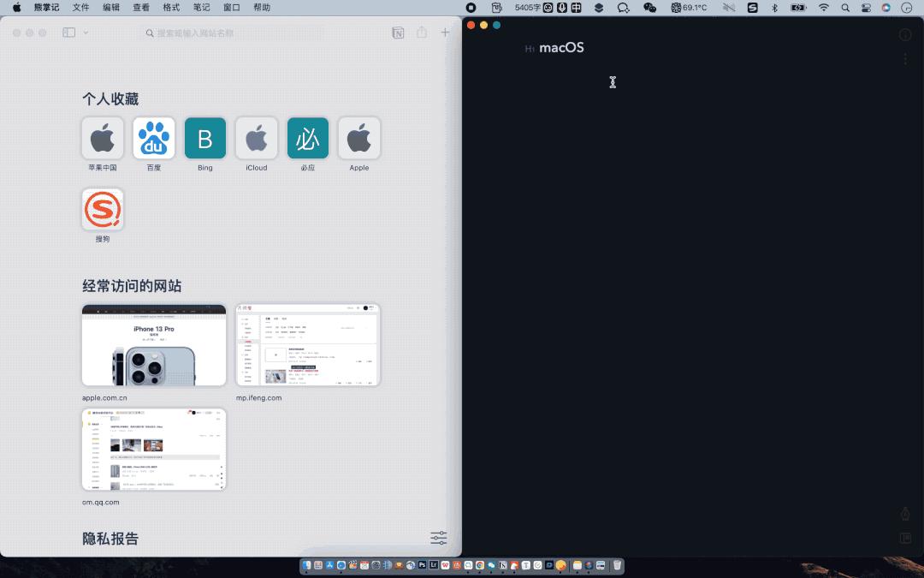The width and height of the screenshot is (924, 578).
Task: Click the Bear panel icon at bottom right
Action: point(905,538)
